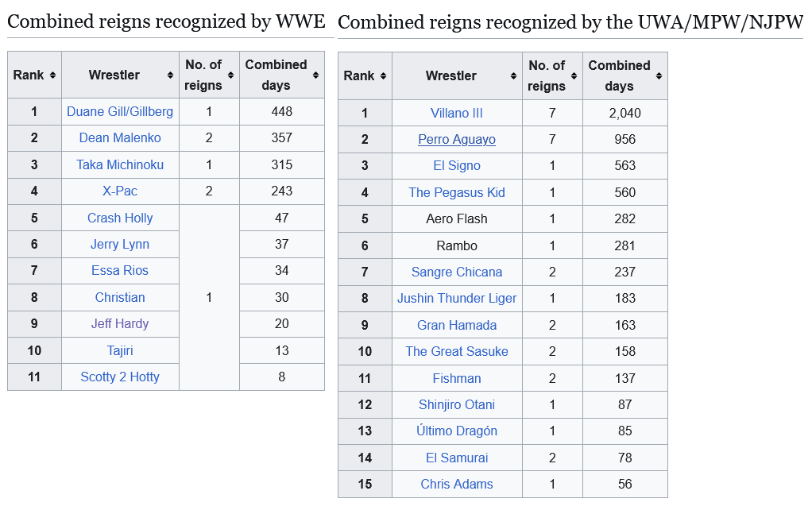Open the Último Dragón link
812x510 pixels.
(x=457, y=431)
